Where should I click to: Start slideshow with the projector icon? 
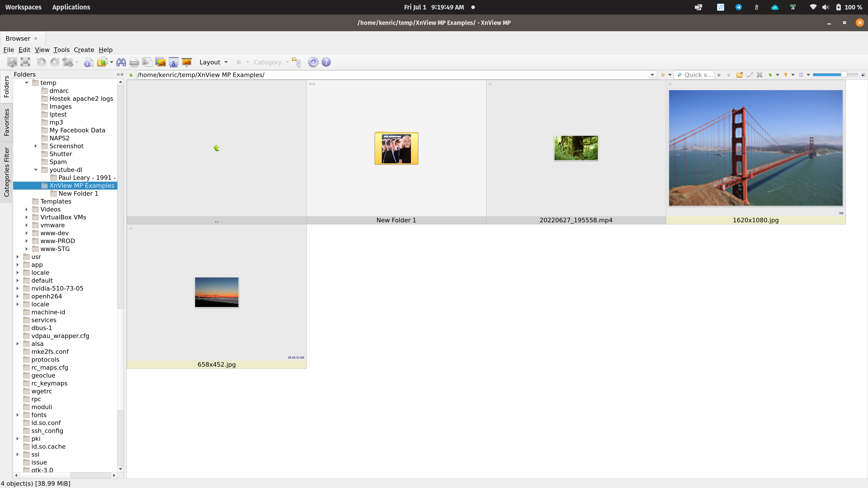click(186, 62)
